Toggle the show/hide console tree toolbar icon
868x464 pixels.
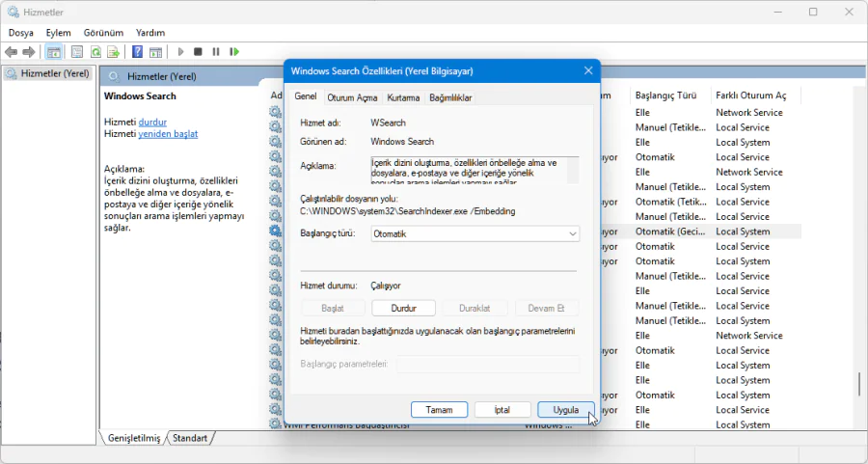[x=54, y=52]
